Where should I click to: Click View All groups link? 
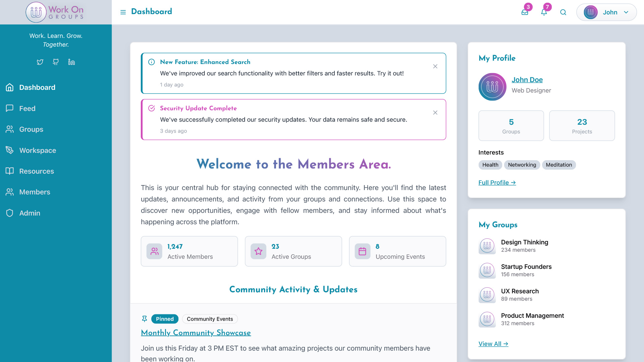coord(493,344)
